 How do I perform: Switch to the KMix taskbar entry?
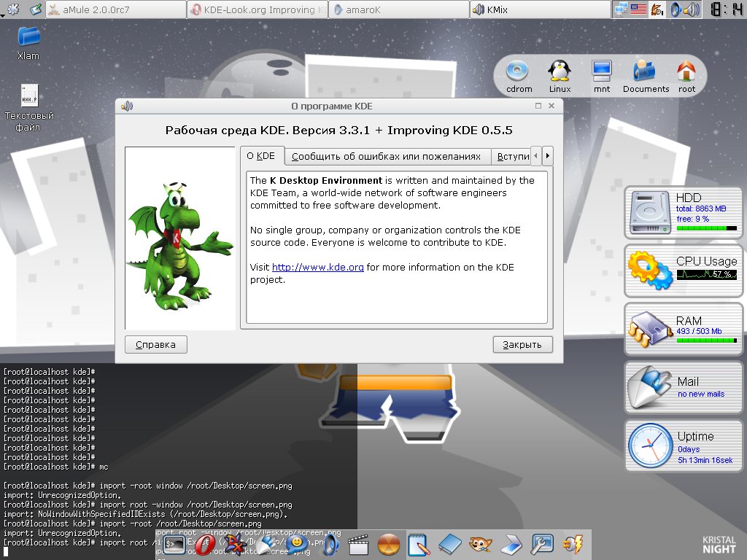point(541,9)
